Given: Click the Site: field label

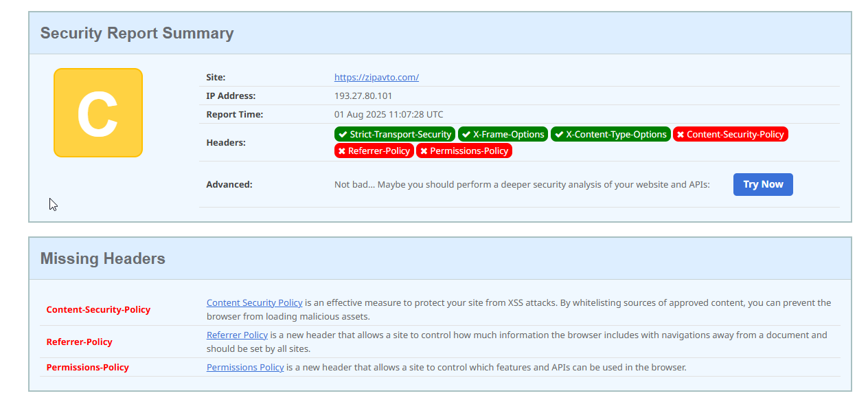Looking at the screenshot, I should pyautogui.click(x=216, y=77).
